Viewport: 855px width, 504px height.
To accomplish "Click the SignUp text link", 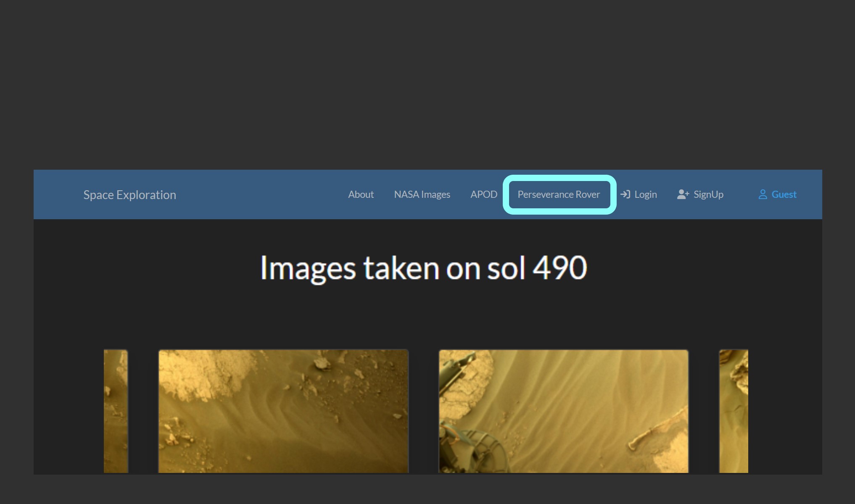I will point(708,194).
